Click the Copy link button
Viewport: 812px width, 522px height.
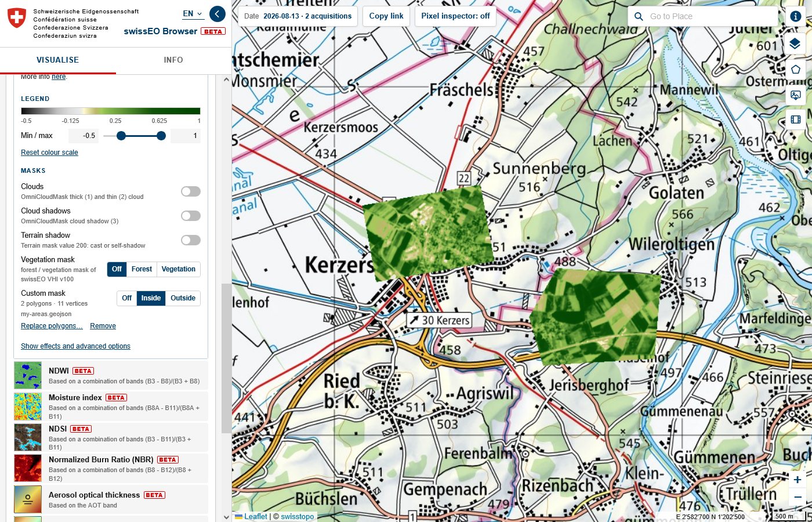pos(386,16)
